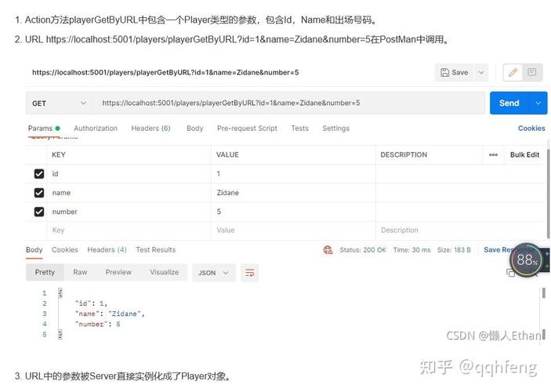This screenshot has height=392, width=551.
Task: Click the network globe icon
Action: [x=328, y=250]
